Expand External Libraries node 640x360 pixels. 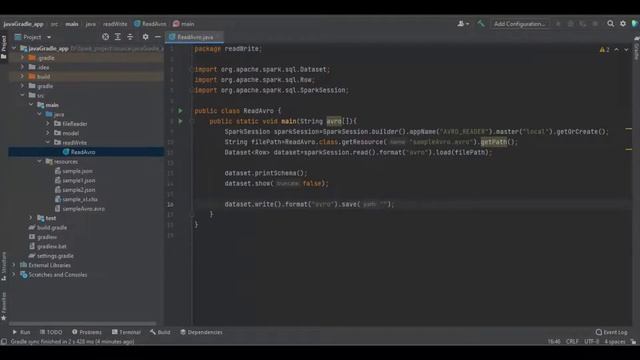(x=14, y=265)
